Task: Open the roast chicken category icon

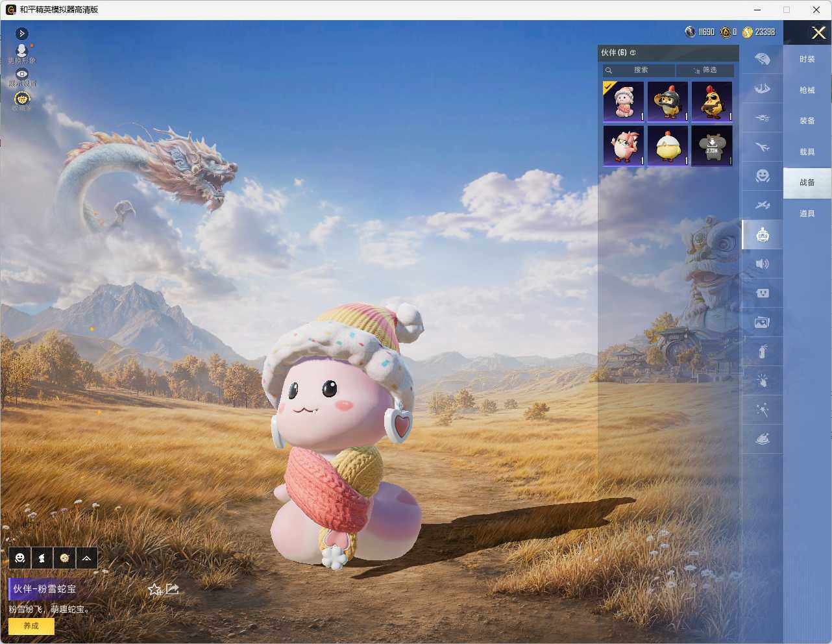Action: 763,439
